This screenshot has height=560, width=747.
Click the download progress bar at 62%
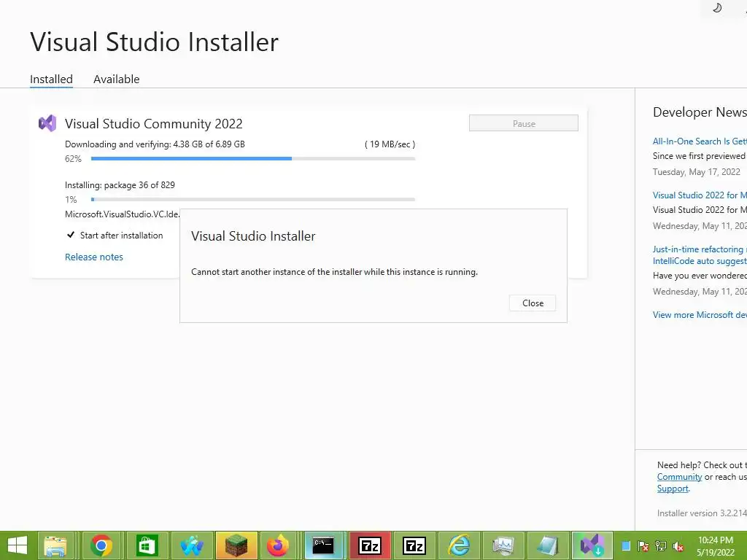[253, 158]
